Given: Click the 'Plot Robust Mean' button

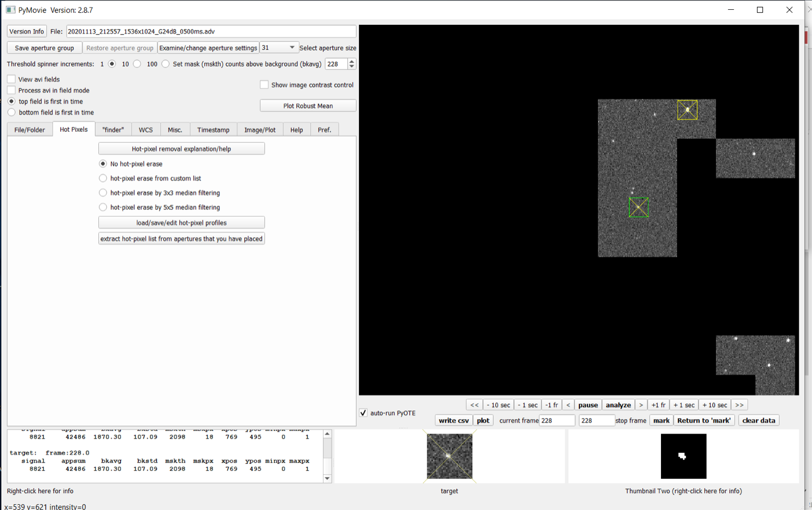Looking at the screenshot, I should [308, 106].
